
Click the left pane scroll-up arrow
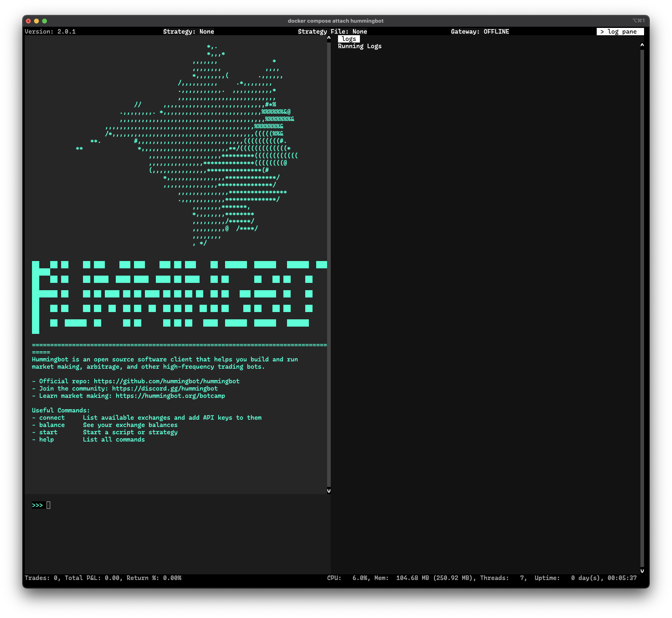click(x=329, y=38)
